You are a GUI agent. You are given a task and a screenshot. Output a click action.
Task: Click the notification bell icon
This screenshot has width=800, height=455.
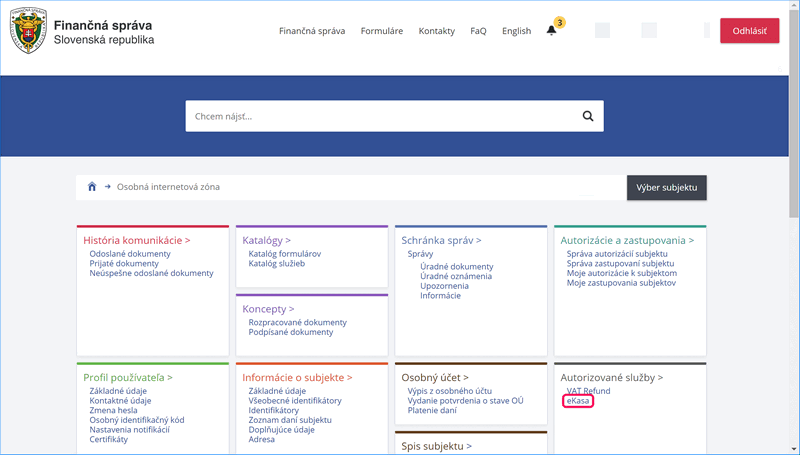(551, 31)
